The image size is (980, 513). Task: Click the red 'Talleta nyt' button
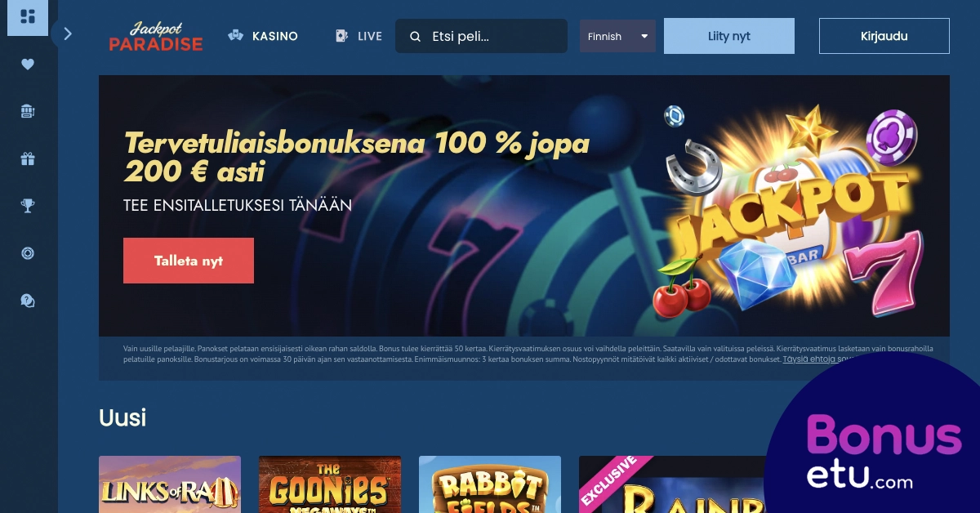pyautogui.click(x=189, y=261)
